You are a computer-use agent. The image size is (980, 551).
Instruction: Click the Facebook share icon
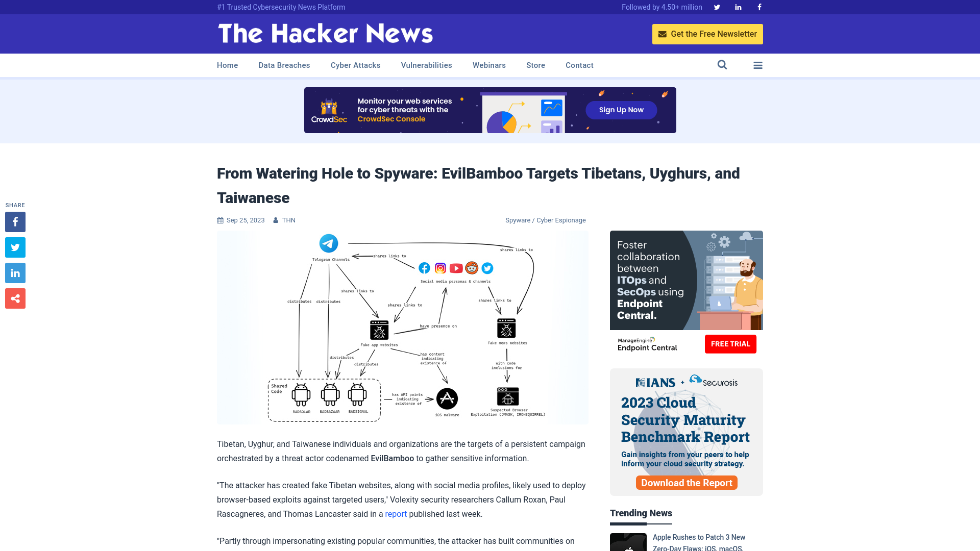[x=15, y=221]
